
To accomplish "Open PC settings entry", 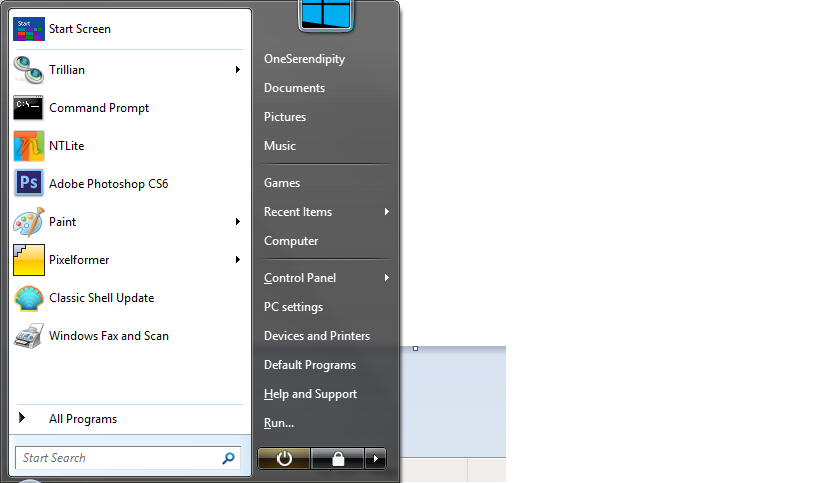I will [x=294, y=307].
